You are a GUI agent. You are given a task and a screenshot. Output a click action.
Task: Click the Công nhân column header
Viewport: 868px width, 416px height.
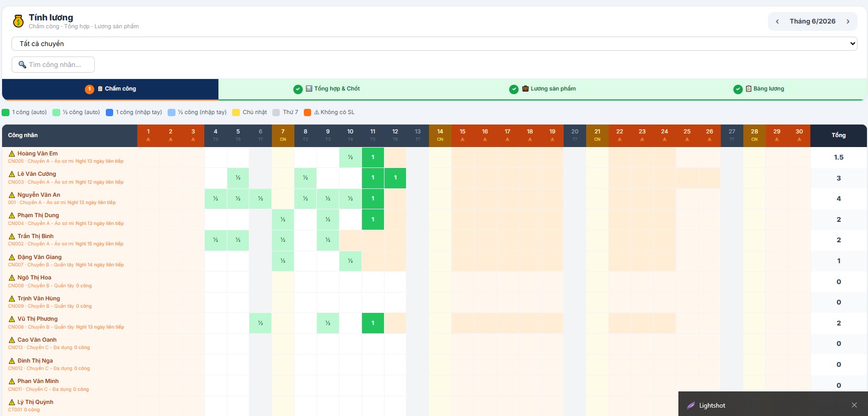click(x=70, y=136)
